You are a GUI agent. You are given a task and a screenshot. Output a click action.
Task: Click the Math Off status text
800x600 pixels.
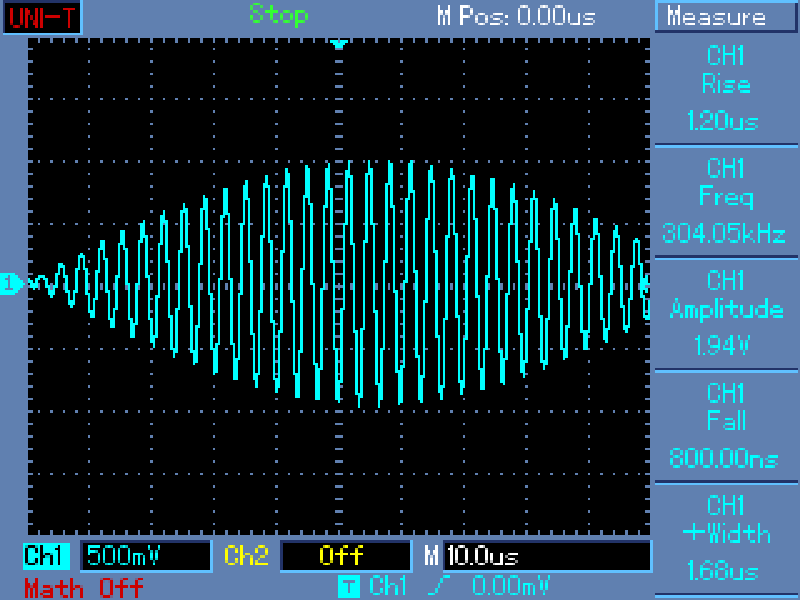click(x=84, y=588)
